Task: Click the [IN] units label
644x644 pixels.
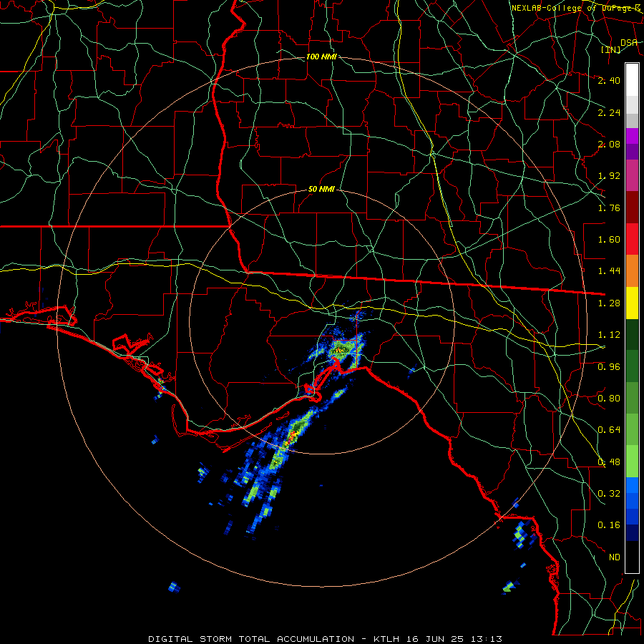Action: click(611, 49)
